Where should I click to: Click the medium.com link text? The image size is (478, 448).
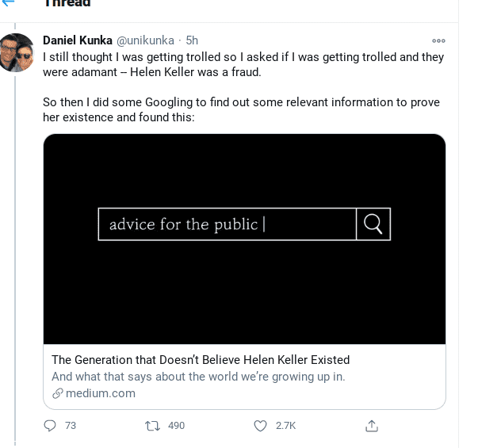101,393
